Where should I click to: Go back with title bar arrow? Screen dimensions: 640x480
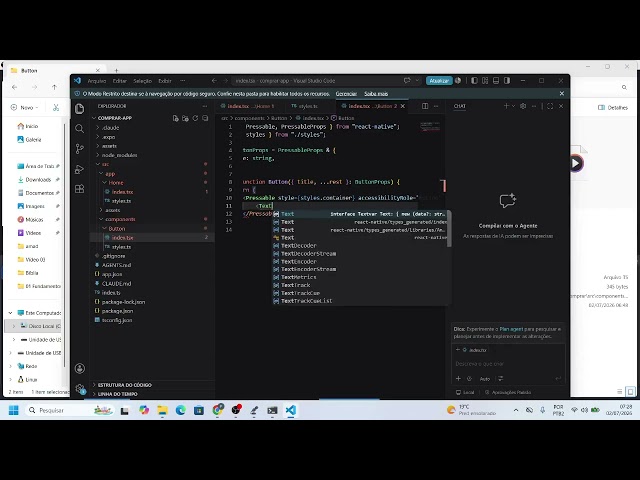(214, 81)
